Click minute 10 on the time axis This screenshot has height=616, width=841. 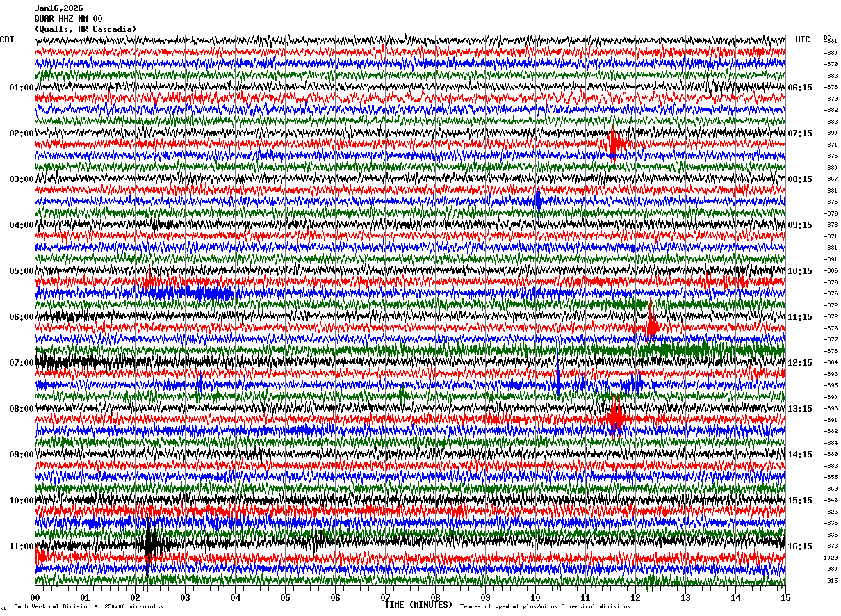point(535,597)
